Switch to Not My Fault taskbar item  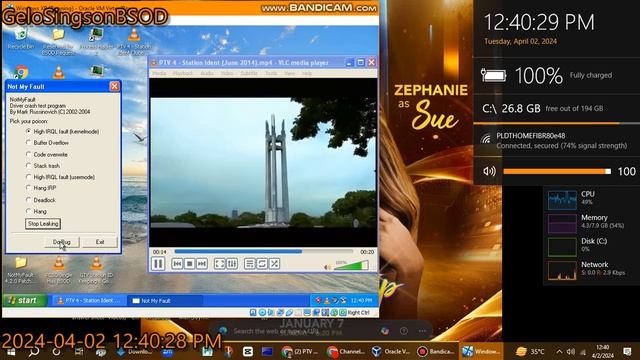(x=165, y=301)
